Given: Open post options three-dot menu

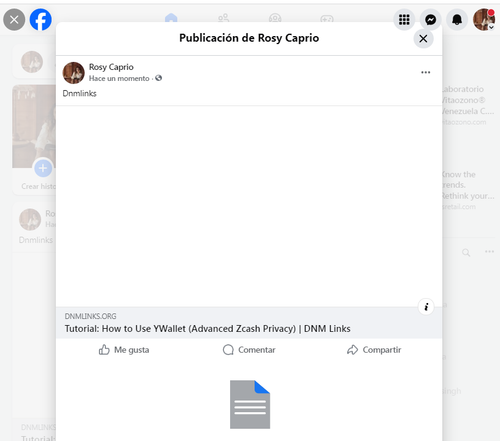Looking at the screenshot, I should tap(426, 72).
